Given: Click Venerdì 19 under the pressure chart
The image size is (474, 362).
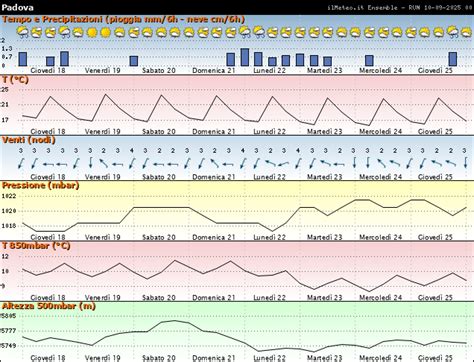Looking at the screenshot, I should pyautogui.click(x=102, y=237).
